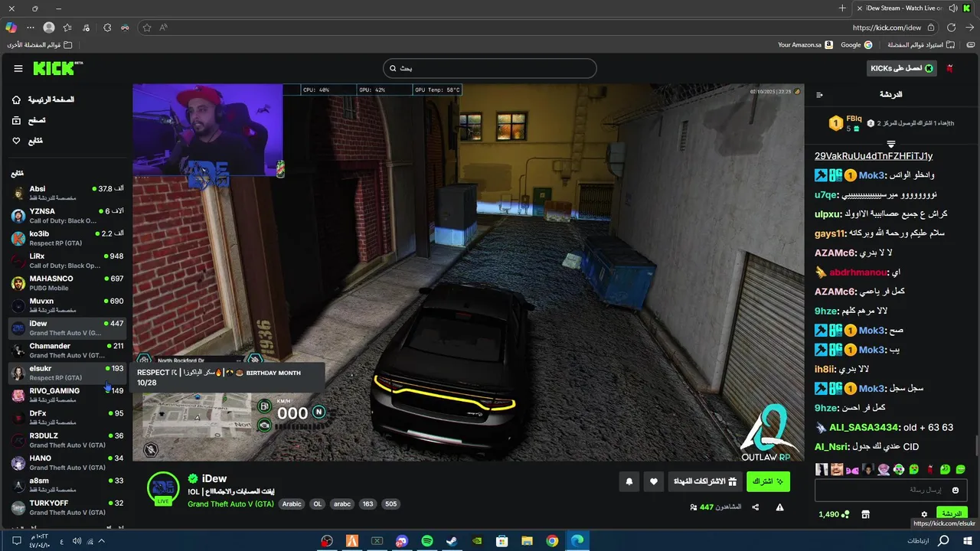The image size is (980, 551).
Task: Open MAHASNCO channel in followed list
Action: (67, 283)
